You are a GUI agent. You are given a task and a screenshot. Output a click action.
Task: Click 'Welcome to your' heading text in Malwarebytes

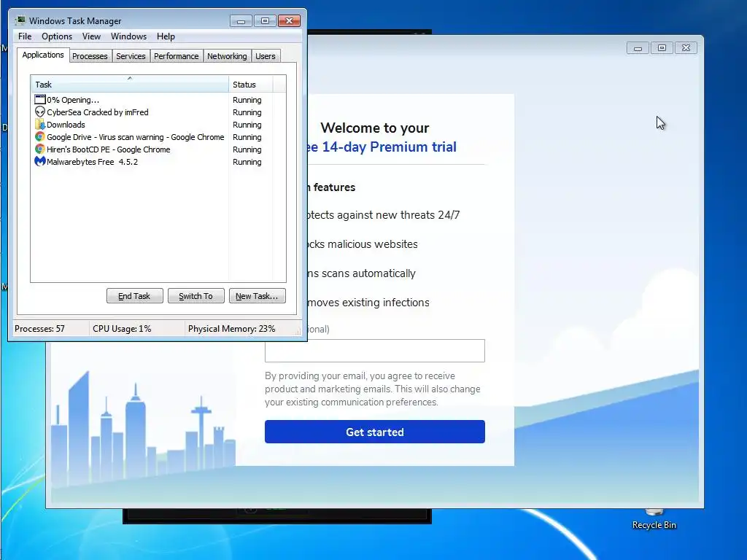tap(375, 128)
